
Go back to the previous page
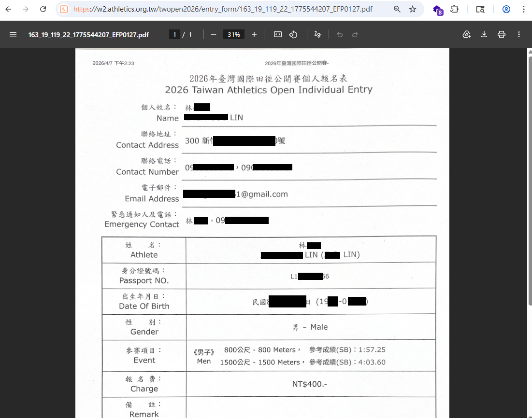coord(9,9)
